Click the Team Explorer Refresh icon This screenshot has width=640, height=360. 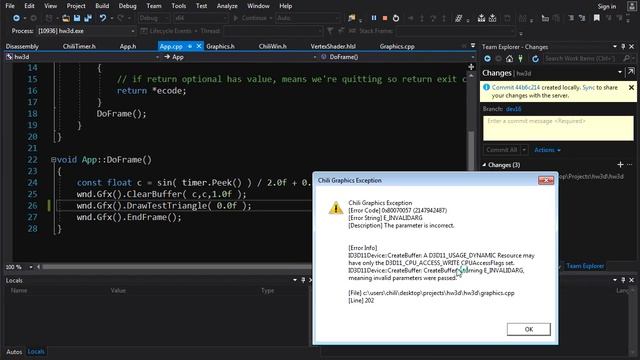[x=535, y=59]
